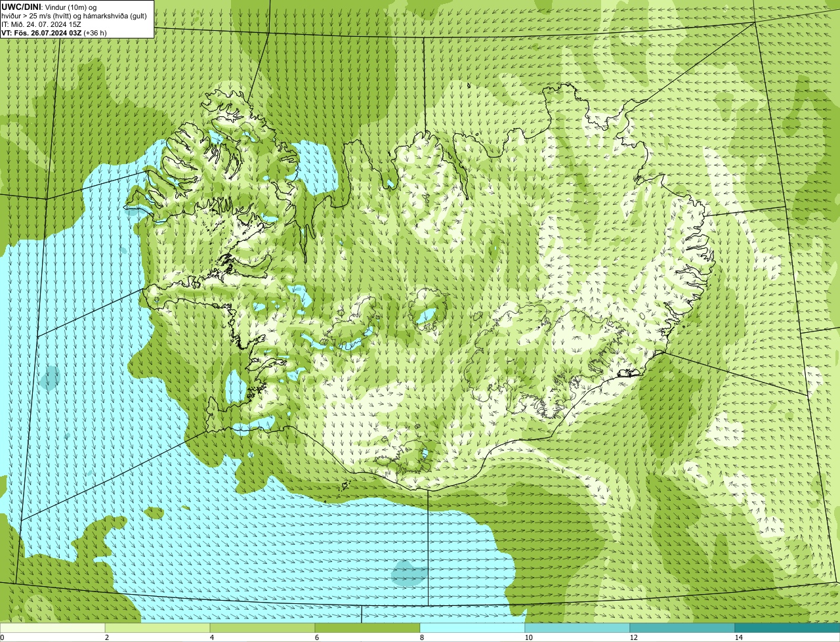This screenshot has height=642, width=840.
Task: Click the legend scale label '6'
Action: tap(316, 637)
